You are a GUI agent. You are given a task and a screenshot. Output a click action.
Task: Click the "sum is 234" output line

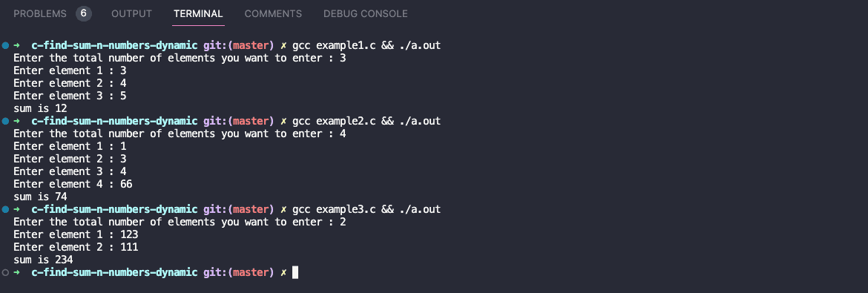click(43, 260)
